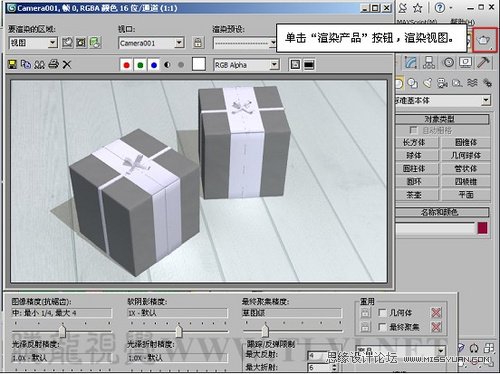Screen dimensions: 500x374
Task: Create a 圆锥体 cone primitive
Action: point(466,143)
